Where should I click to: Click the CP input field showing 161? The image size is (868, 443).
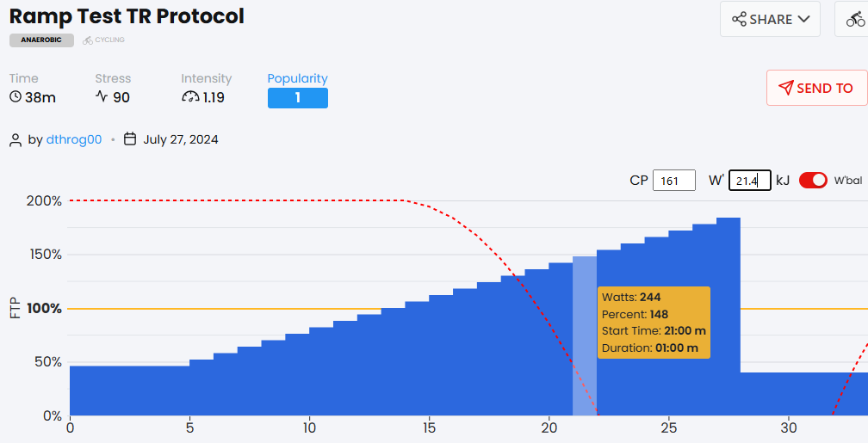point(674,181)
